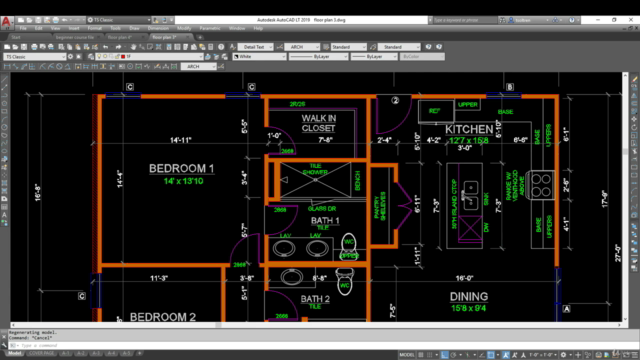Click the Open folder icon in quick access toolbar

tap(29, 20)
